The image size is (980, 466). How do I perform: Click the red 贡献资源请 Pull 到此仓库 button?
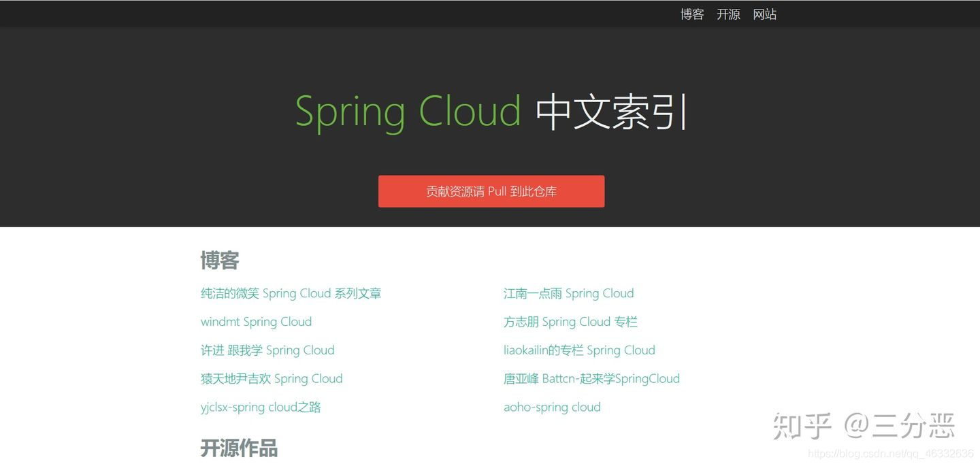click(491, 191)
